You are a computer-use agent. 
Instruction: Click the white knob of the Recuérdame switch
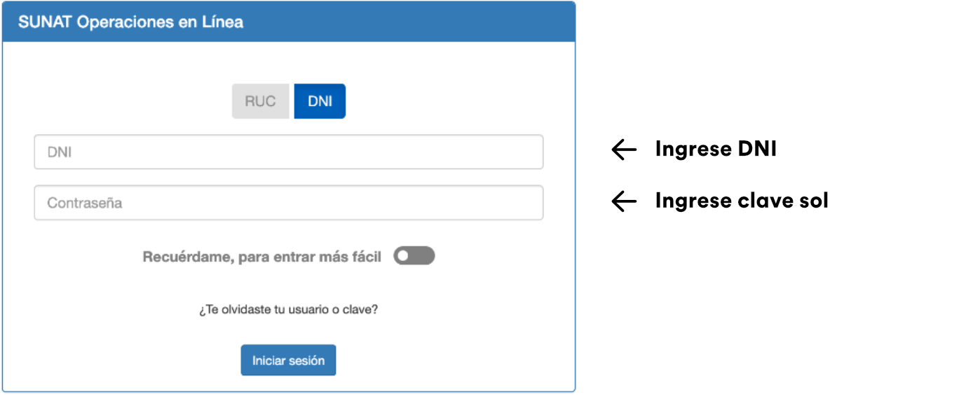402,256
